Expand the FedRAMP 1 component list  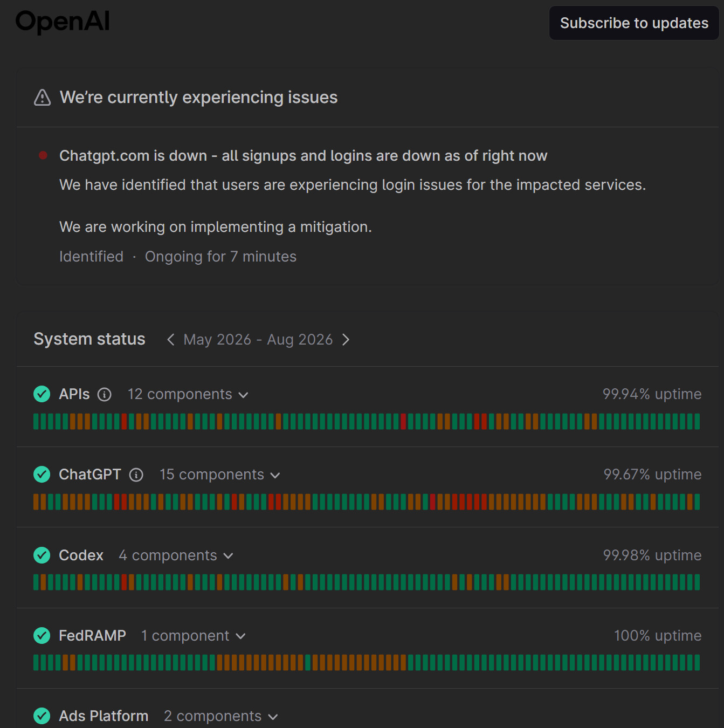(x=194, y=636)
